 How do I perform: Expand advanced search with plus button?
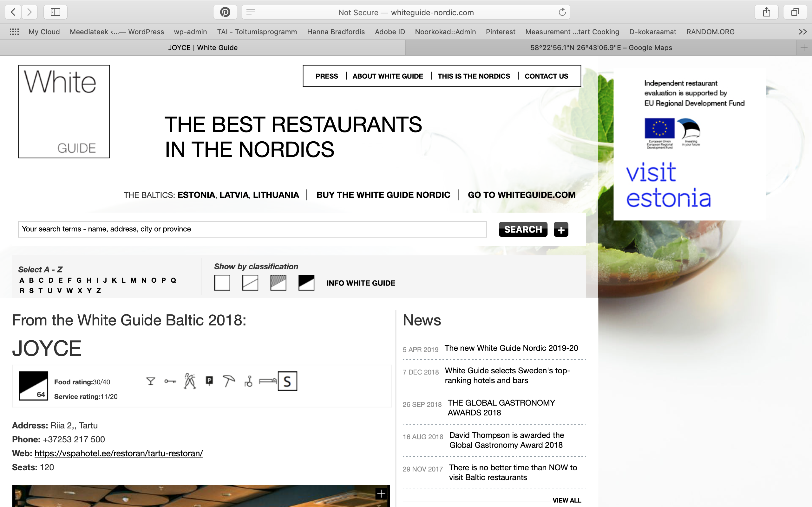point(561,230)
